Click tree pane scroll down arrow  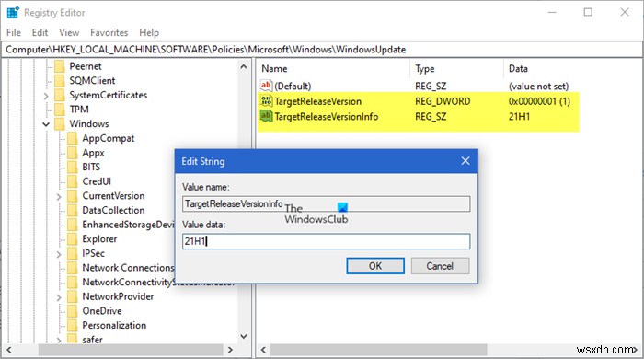tap(244, 336)
